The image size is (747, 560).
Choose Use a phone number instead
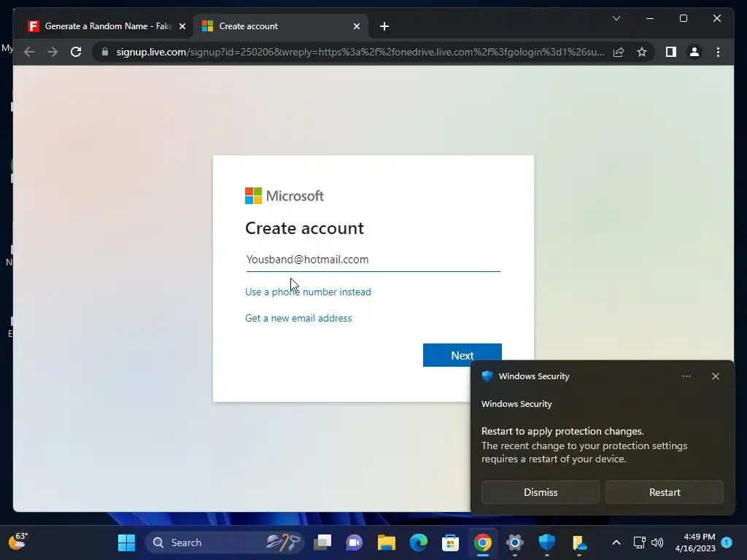coord(308,292)
